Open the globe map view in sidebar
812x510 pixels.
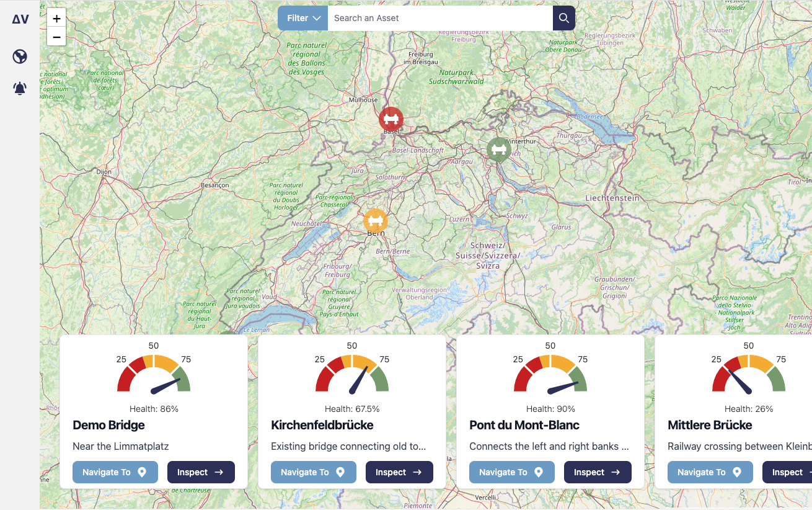coord(20,57)
